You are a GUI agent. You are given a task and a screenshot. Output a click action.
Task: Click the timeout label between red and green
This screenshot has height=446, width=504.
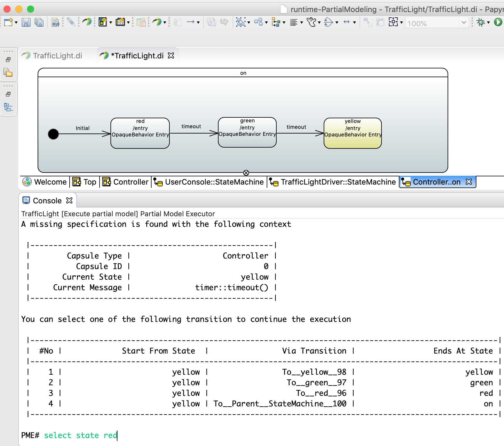pos(191,126)
